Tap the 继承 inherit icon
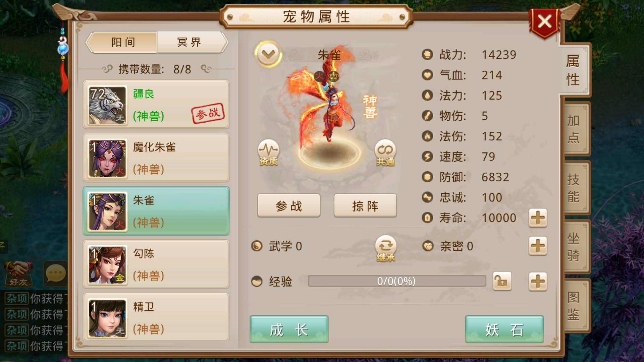This screenshot has width=644, height=362. coord(386,249)
